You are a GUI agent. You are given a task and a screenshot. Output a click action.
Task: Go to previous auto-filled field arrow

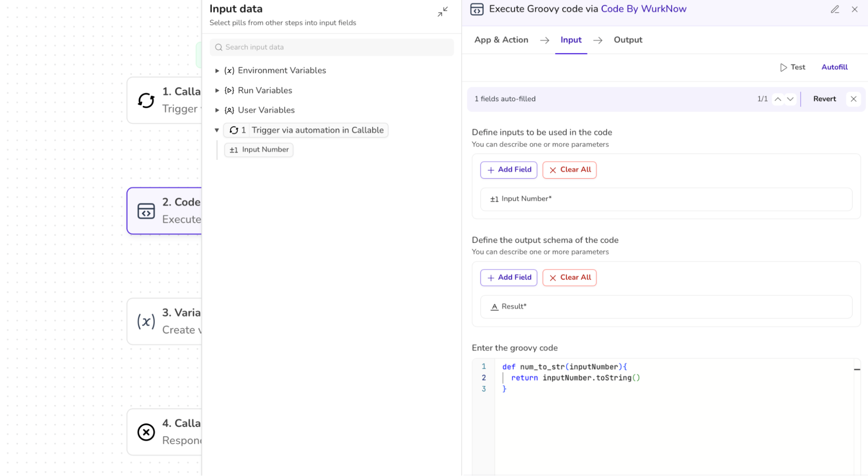pos(778,99)
